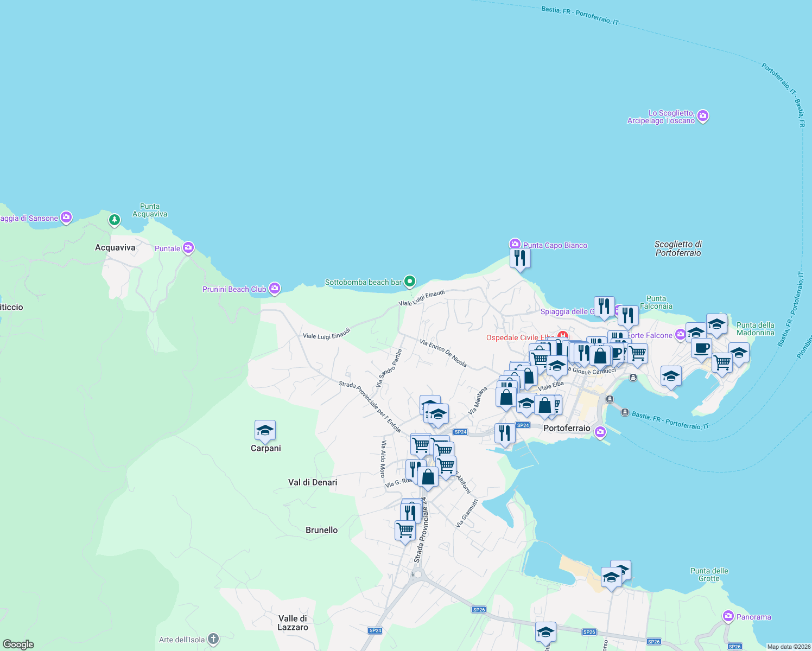Image resolution: width=812 pixels, height=651 pixels.
Task: Click the Val di Denari label
Action: tap(313, 482)
